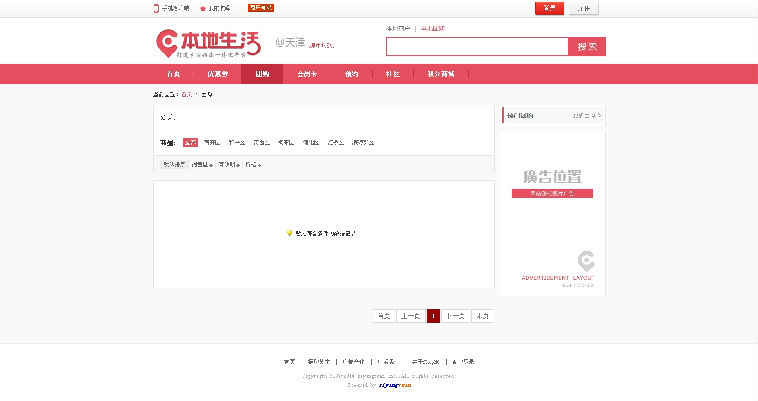This screenshot has width=758, height=401.
Task: Click the red favorite icon in top bar
Action: [x=203, y=9]
